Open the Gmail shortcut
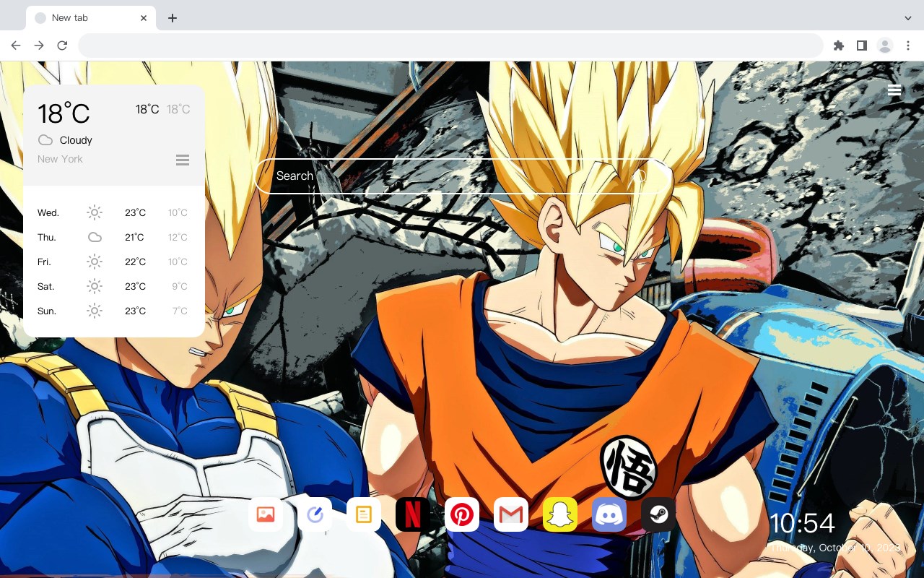The width and height of the screenshot is (924, 578). pyautogui.click(x=511, y=514)
